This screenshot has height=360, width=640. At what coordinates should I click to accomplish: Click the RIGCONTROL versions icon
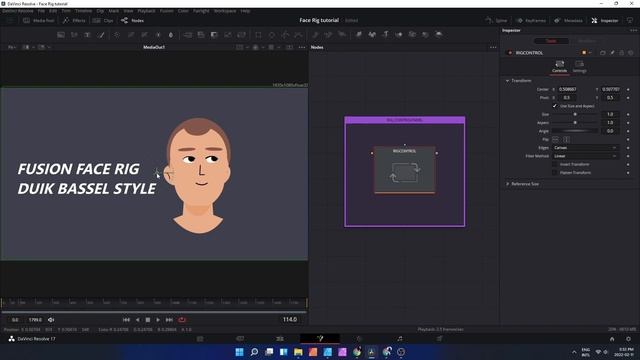click(602, 53)
